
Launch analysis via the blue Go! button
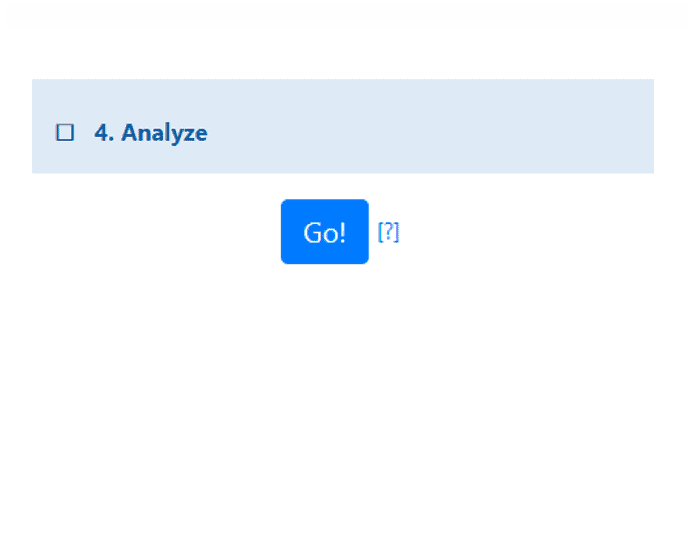(x=325, y=232)
